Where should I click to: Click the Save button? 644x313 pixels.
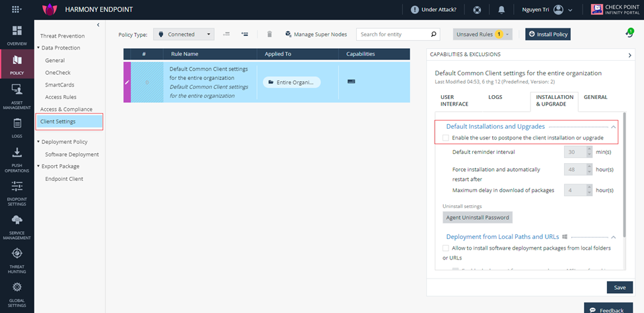(x=620, y=287)
